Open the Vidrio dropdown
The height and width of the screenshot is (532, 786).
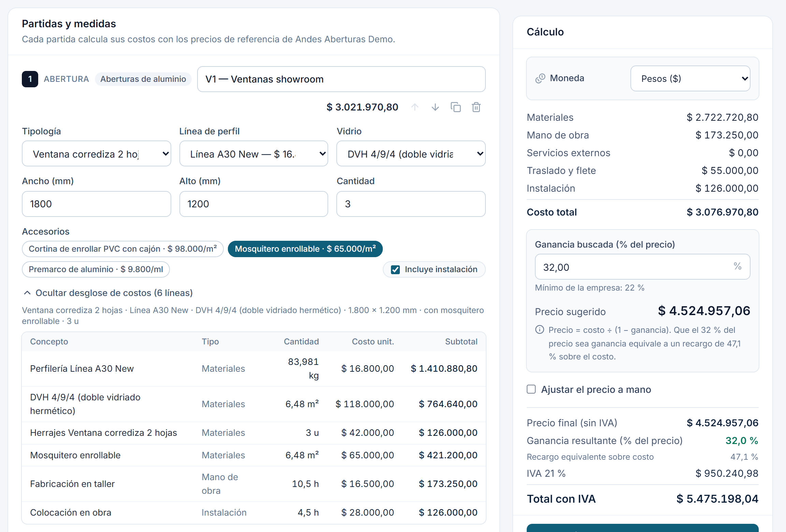coord(411,154)
